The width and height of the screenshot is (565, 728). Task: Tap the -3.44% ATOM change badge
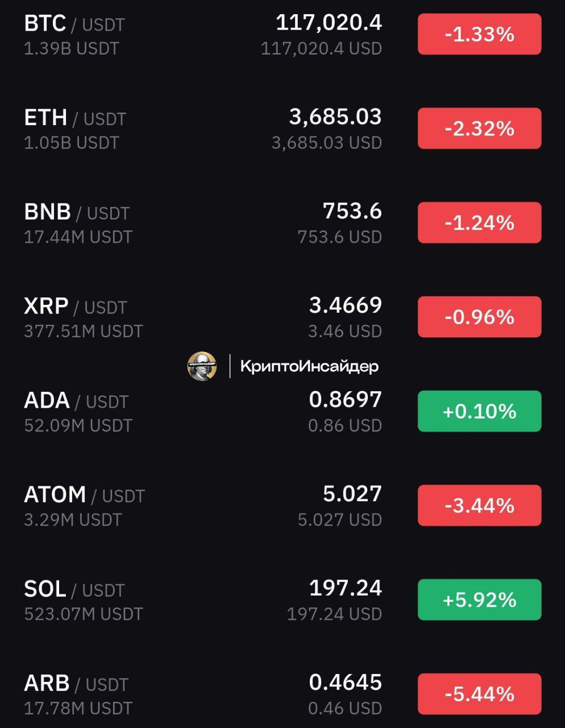point(479,506)
